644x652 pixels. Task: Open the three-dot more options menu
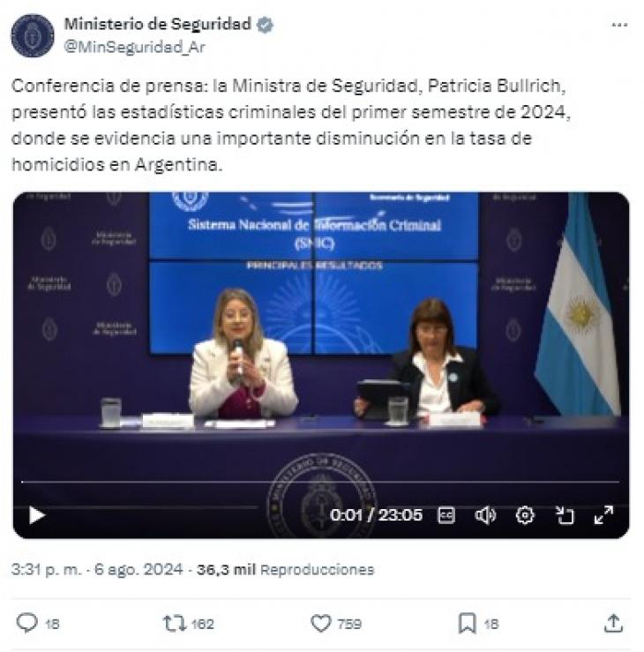[x=619, y=25]
